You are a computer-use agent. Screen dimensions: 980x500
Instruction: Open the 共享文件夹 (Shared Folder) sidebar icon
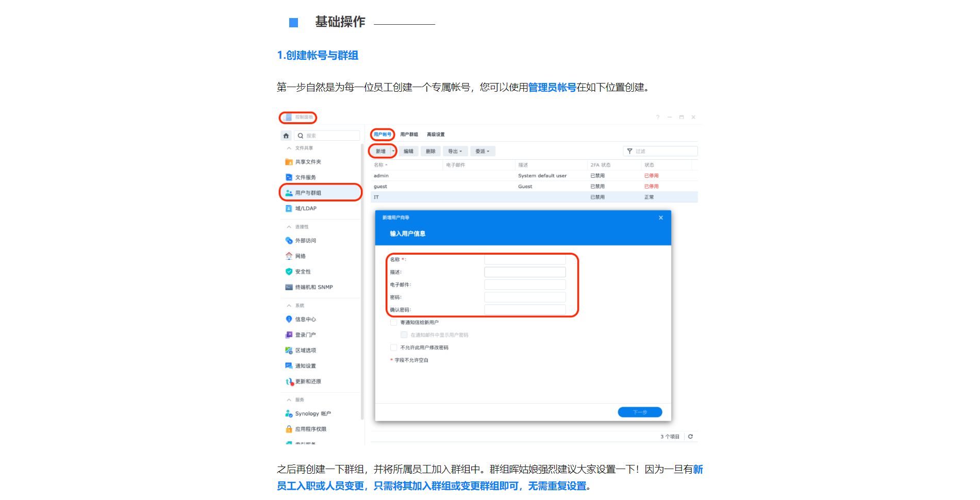(x=289, y=162)
